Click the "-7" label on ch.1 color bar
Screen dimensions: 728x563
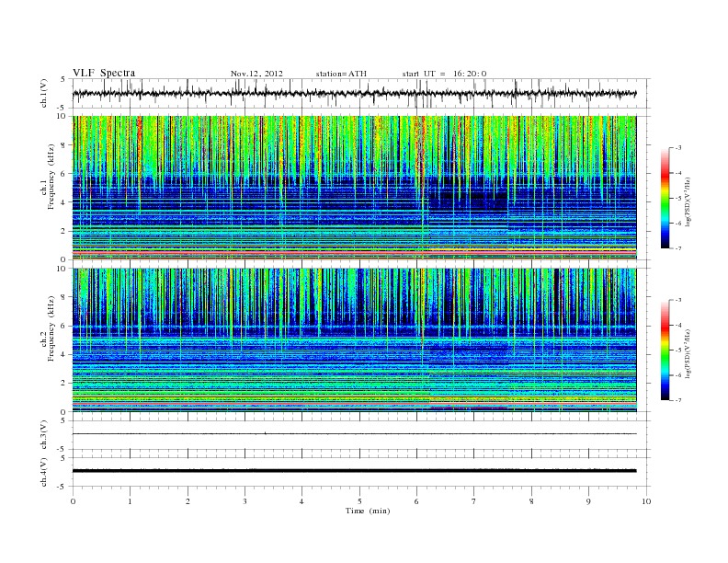[678, 248]
